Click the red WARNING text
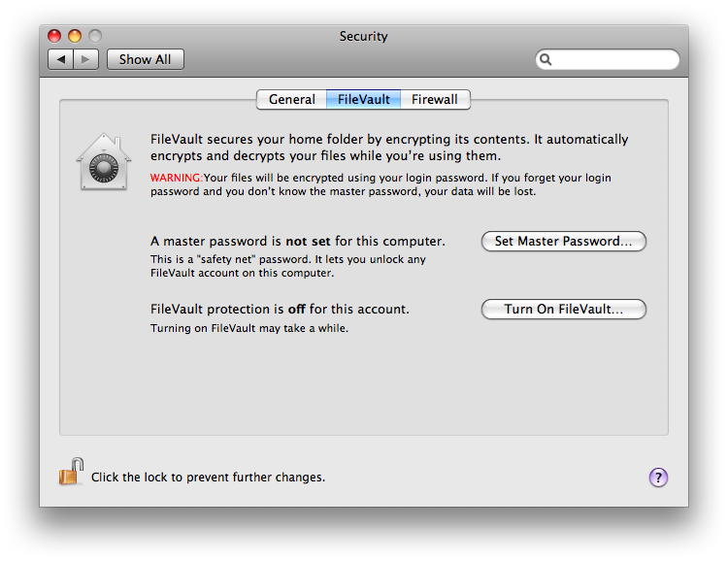728x561 pixels. [x=177, y=178]
